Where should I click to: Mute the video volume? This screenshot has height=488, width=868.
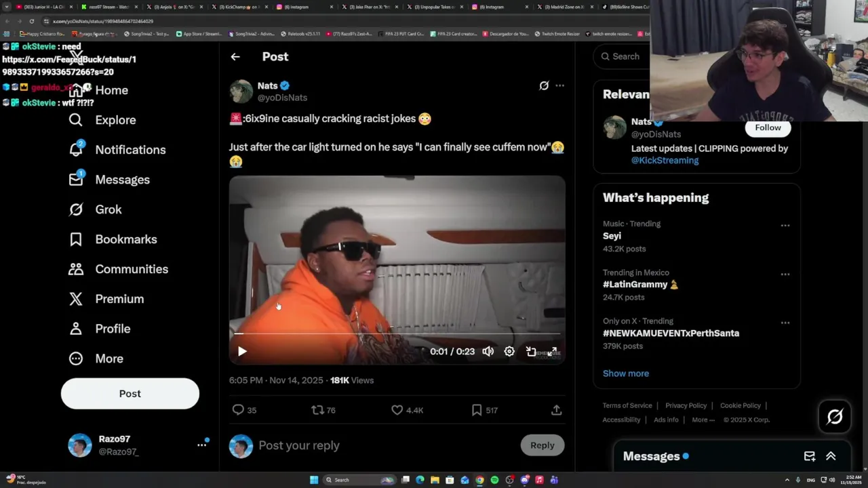[488, 351]
